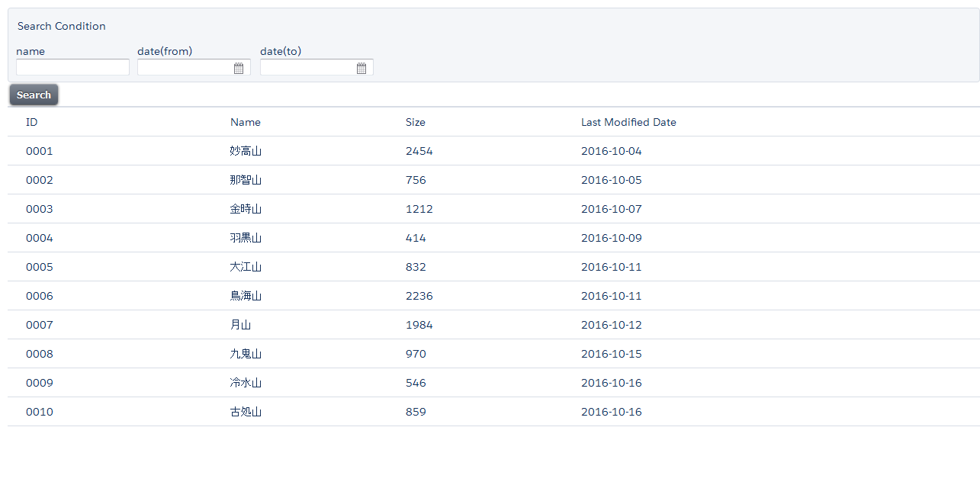Click the Size column header
This screenshot has height=501, width=980.
[416, 122]
